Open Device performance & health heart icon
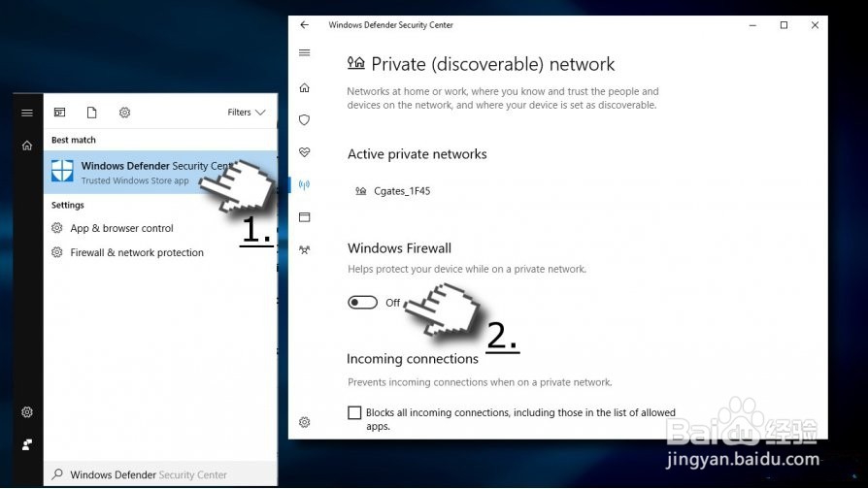 coord(305,152)
